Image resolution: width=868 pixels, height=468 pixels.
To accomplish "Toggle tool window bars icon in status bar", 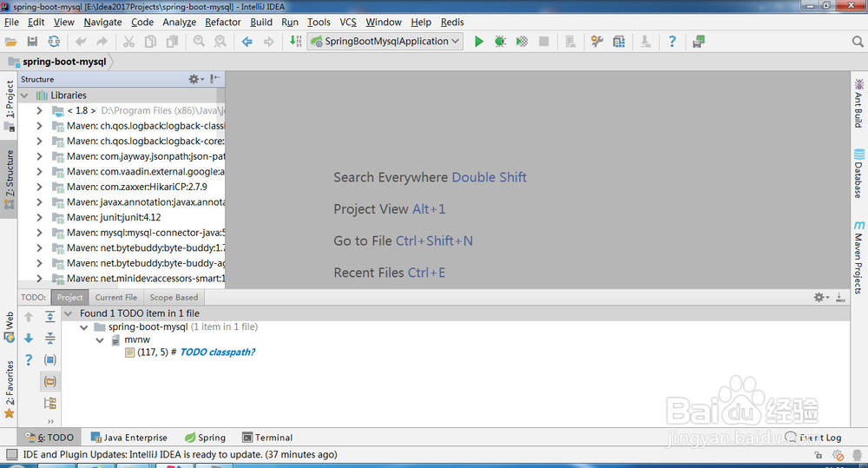I will (x=11, y=455).
